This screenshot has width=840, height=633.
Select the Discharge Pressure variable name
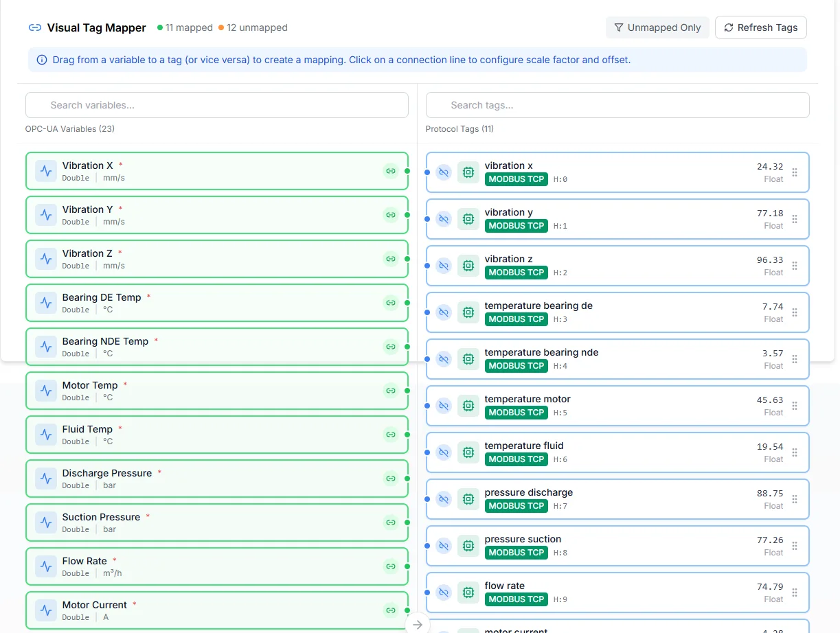(107, 473)
